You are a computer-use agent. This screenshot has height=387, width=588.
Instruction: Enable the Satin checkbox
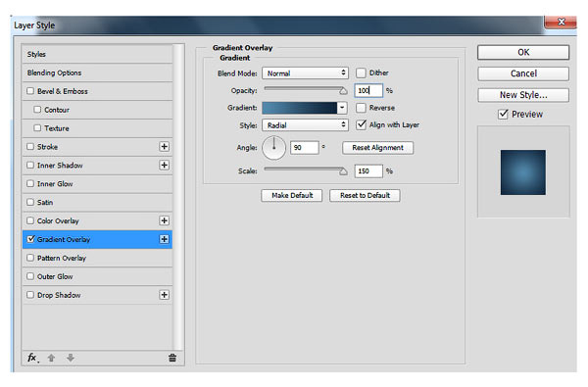[x=30, y=202]
